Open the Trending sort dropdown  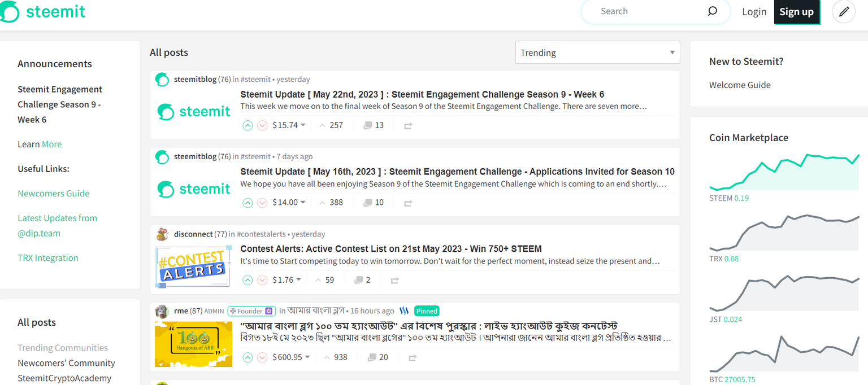click(597, 53)
